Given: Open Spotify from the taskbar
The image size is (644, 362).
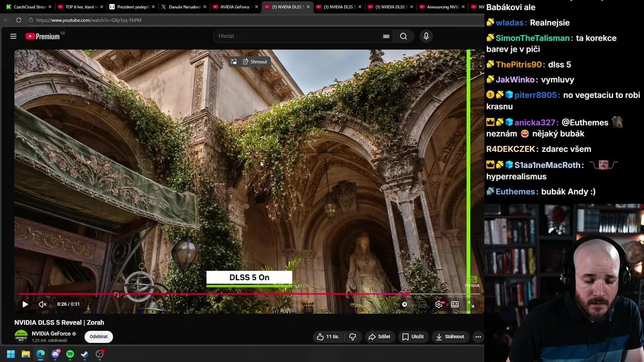Looking at the screenshot, I should coord(70,354).
